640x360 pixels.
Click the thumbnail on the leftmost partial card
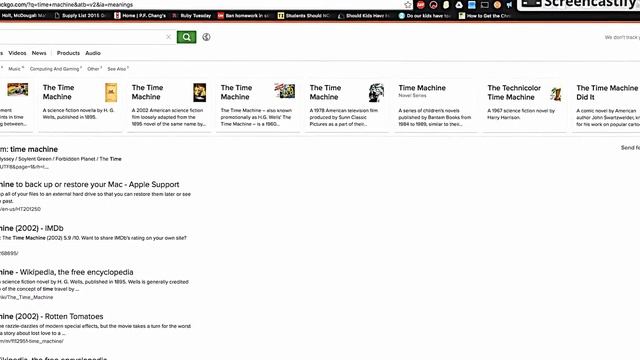[18, 89]
